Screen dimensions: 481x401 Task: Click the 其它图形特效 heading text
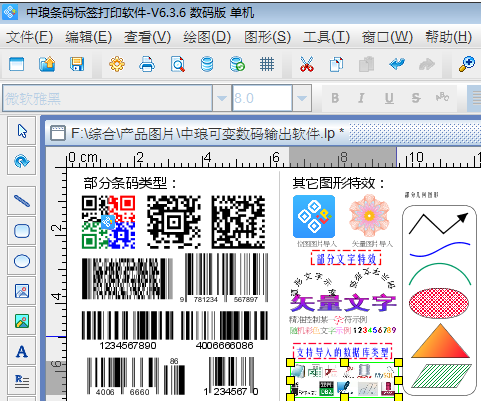click(339, 183)
